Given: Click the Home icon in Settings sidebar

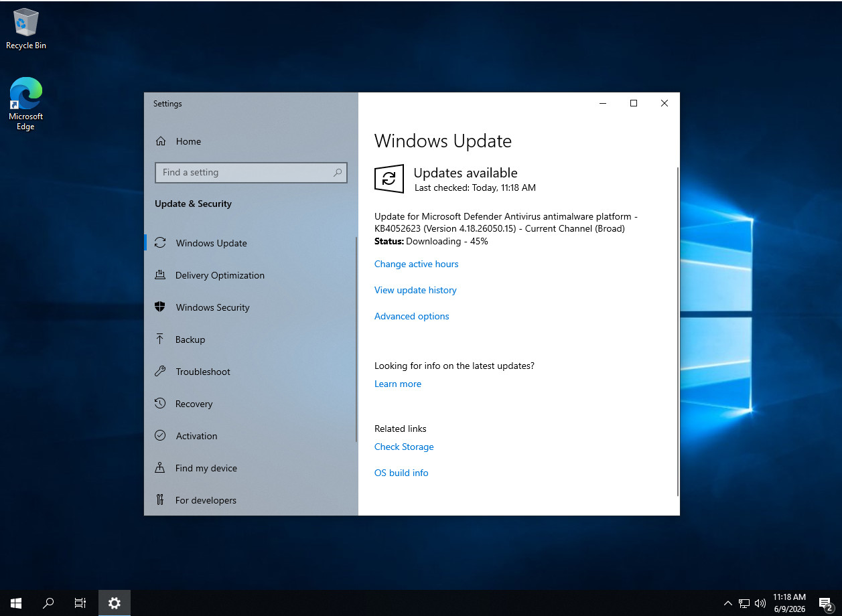Looking at the screenshot, I should 161,141.
